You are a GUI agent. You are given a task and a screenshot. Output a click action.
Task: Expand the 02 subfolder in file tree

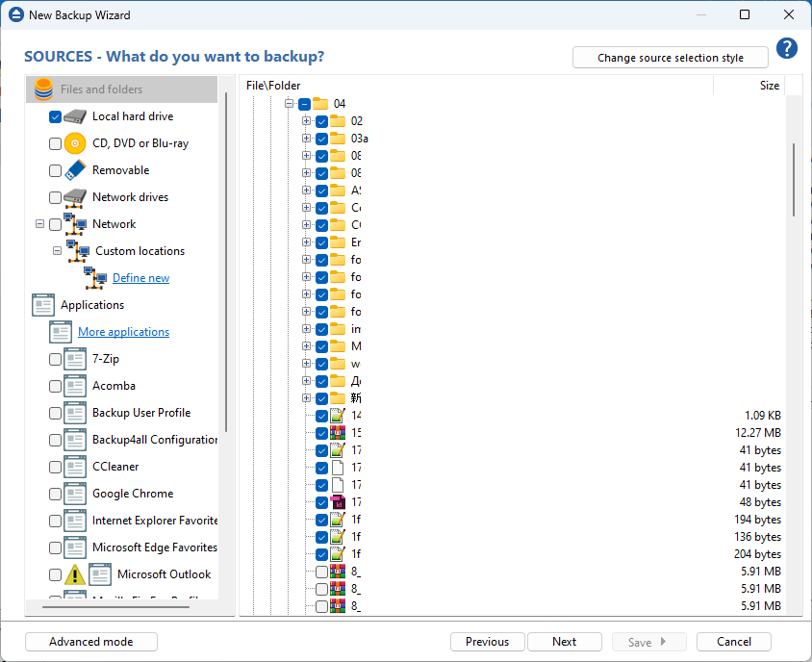306,121
